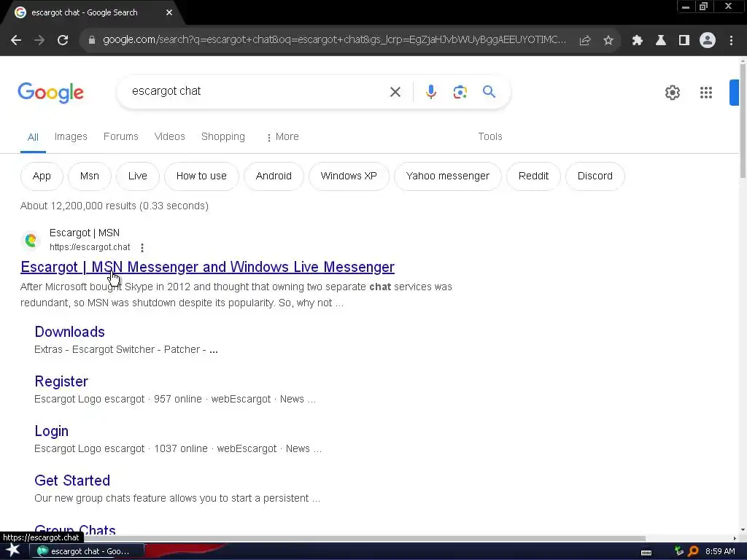Click the https://escargot.chat URL text
Screen dimensions: 747x560
coord(90,247)
